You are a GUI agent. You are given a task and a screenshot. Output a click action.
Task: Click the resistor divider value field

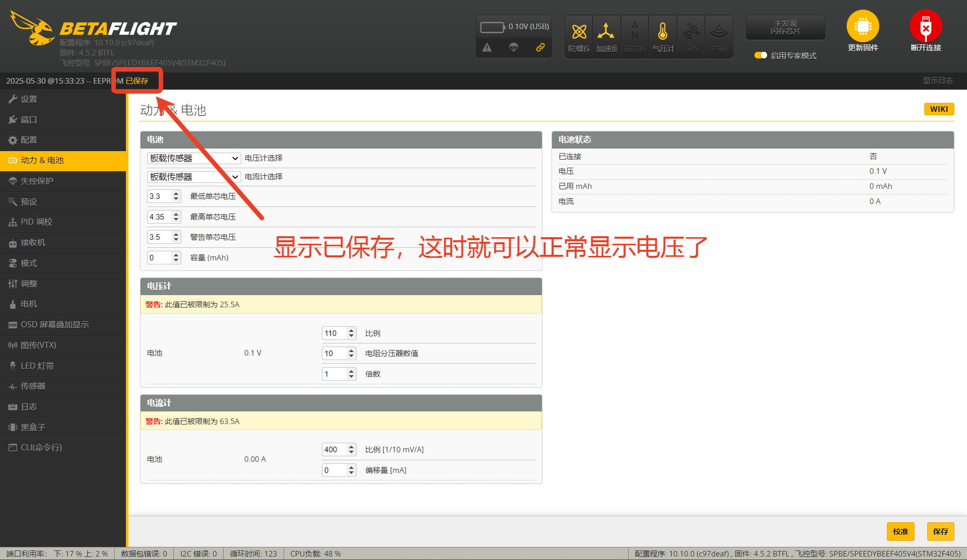pos(339,354)
